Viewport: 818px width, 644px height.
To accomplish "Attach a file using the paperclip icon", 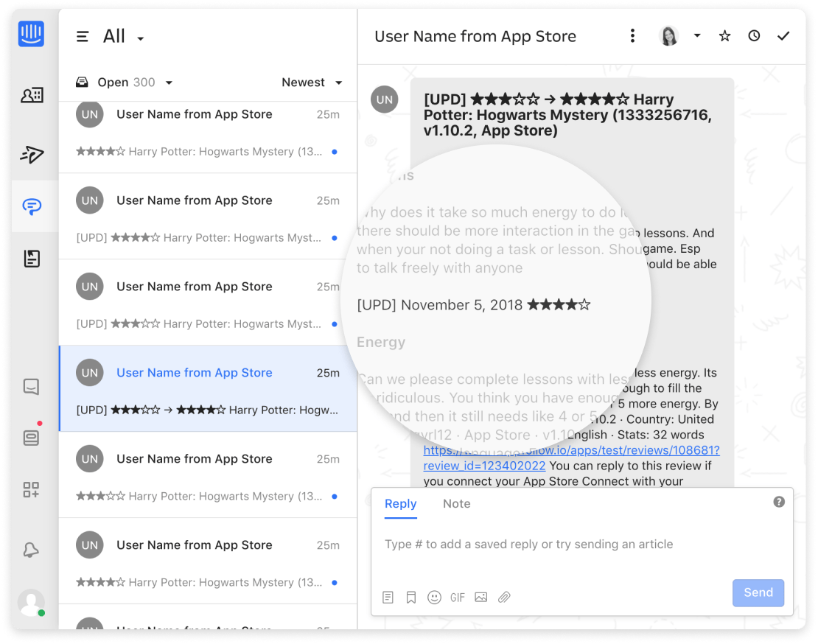I will [x=504, y=597].
